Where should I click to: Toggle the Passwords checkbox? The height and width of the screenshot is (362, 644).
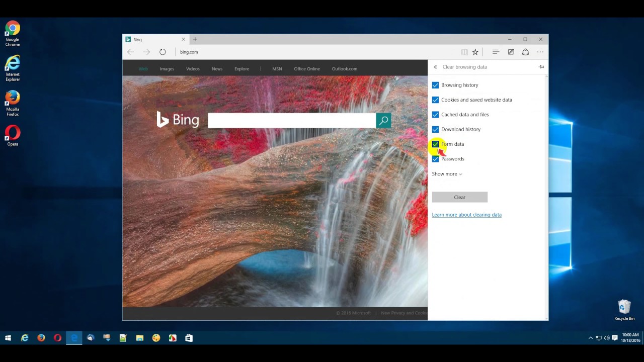point(435,159)
